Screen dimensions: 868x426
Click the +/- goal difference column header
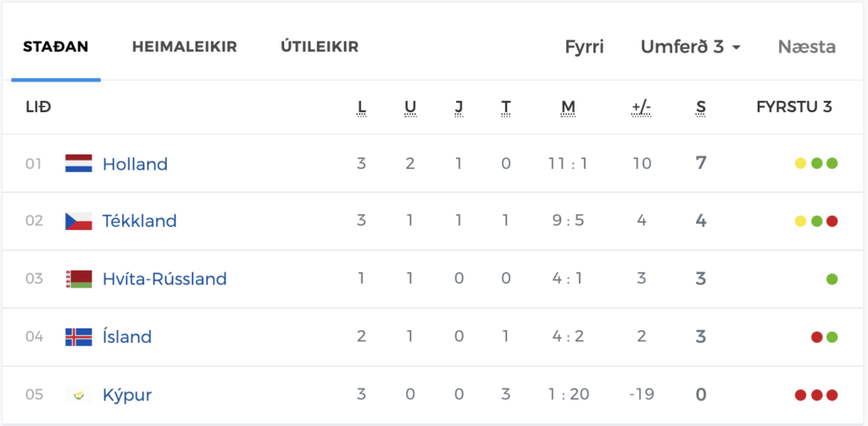click(x=641, y=108)
